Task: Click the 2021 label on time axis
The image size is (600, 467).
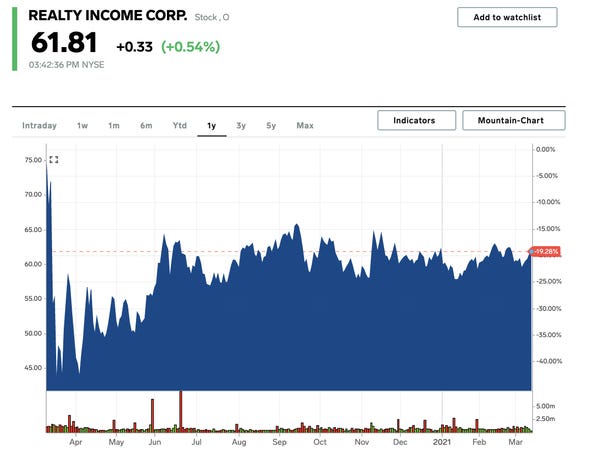Action: 442,442
